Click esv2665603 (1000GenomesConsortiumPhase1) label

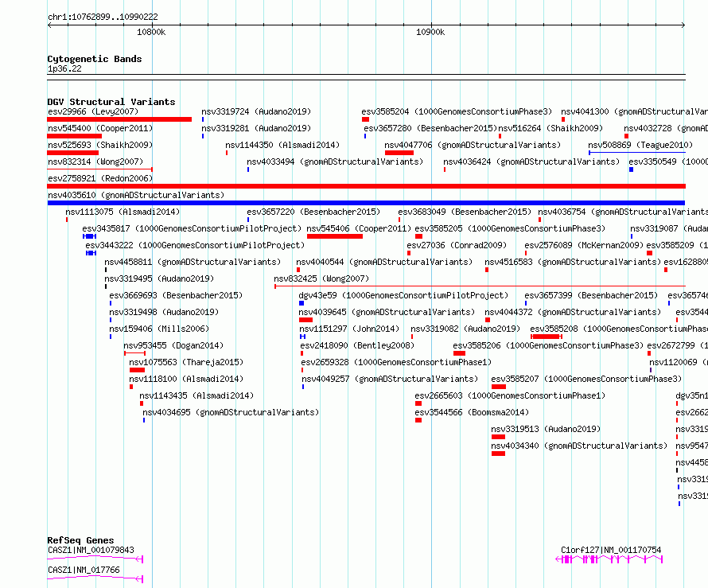tap(510, 395)
